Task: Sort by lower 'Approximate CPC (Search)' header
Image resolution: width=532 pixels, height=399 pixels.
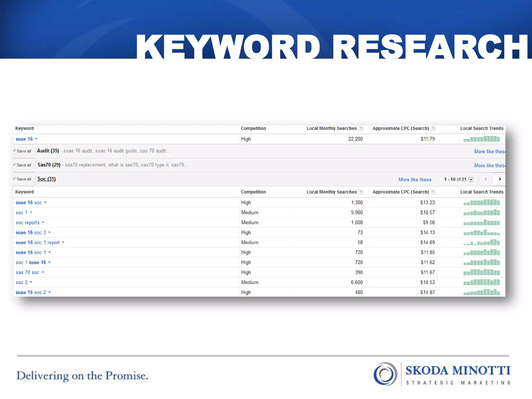Action: point(401,192)
